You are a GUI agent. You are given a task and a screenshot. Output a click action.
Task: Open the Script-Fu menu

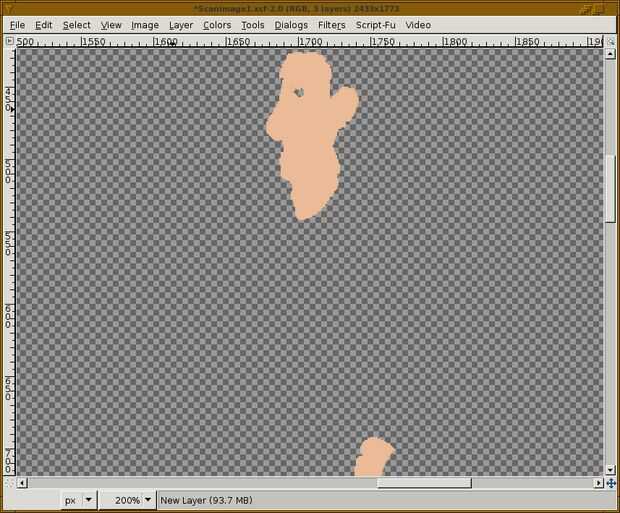375,25
